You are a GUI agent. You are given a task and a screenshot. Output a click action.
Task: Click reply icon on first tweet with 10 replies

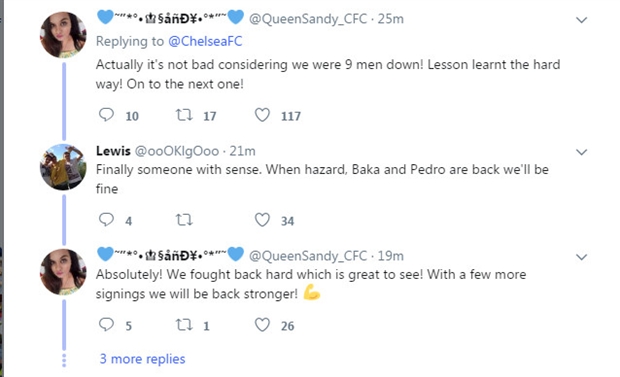[106, 115]
